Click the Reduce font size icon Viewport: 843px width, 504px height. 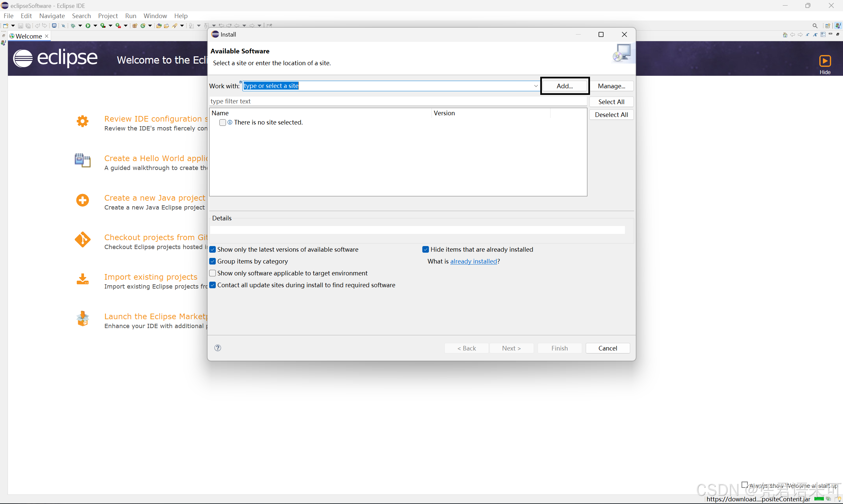[808, 35]
